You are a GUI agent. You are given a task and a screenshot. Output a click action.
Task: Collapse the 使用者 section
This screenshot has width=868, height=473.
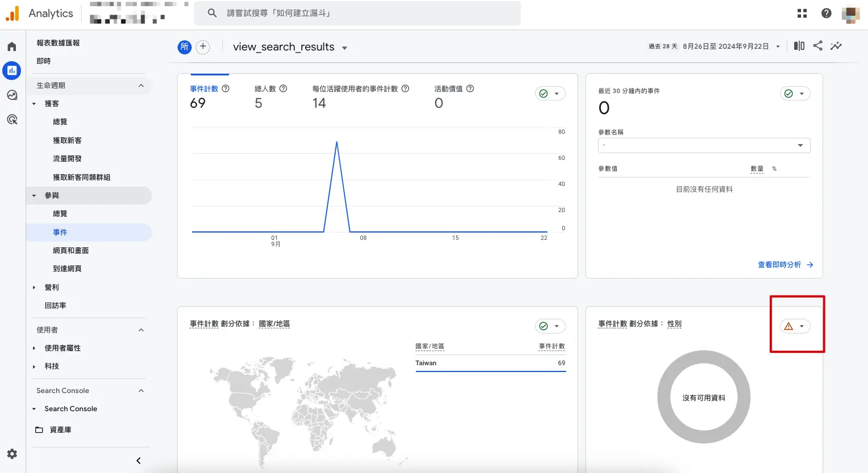point(141,330)
